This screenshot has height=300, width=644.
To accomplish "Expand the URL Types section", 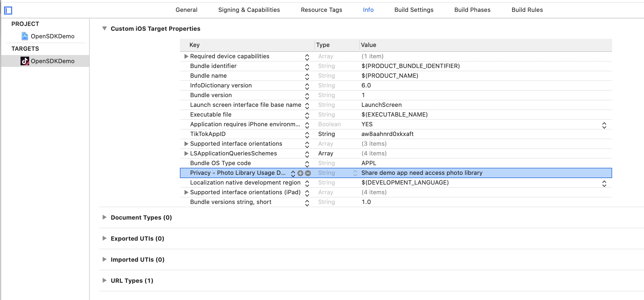I will [105, 280].
